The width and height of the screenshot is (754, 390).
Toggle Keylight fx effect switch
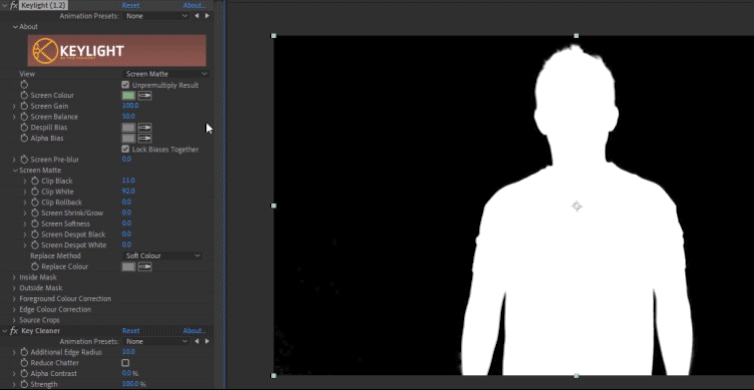click(14, 5)
